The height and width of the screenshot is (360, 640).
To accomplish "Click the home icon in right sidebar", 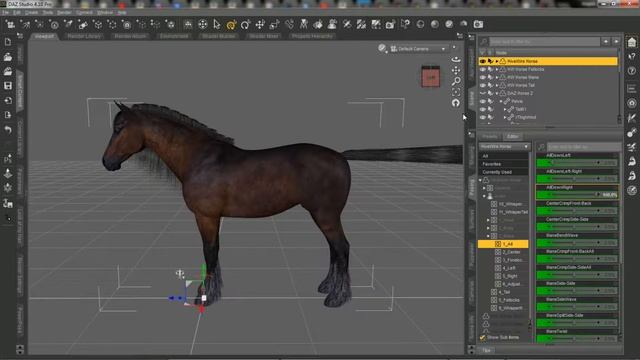I will point(632,42).
